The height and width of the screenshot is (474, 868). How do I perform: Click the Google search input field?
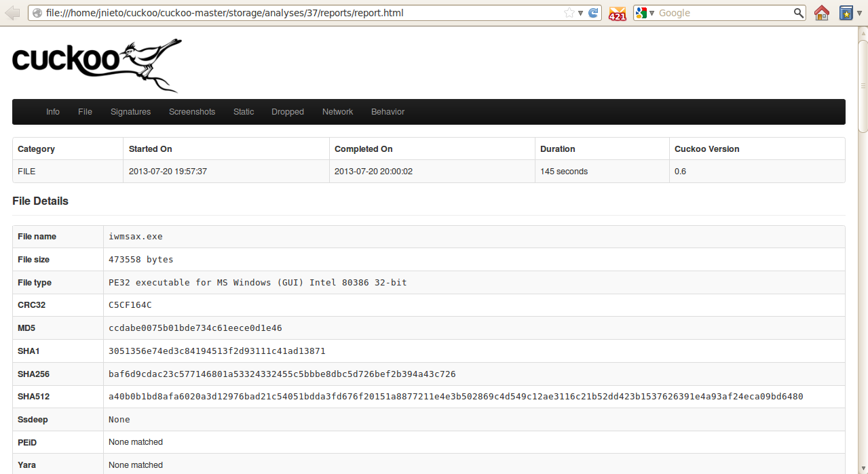point(719,12)
